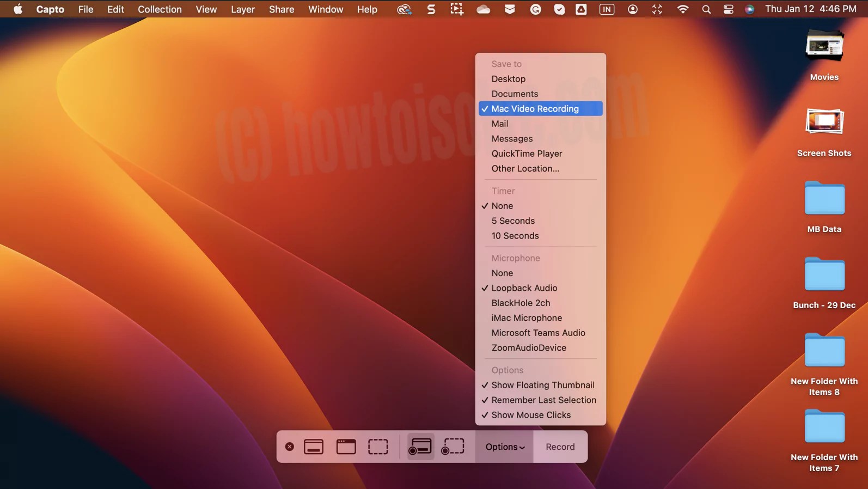Click the screen capture crosshair menu bar icon
The height and width of the screenshot is (489, 868).
point(457,9)
